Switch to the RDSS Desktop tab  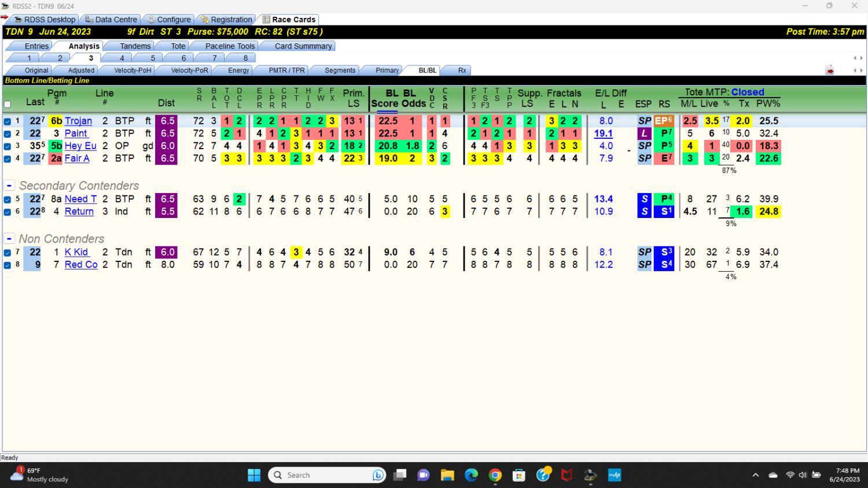click(x=45, y=20)
